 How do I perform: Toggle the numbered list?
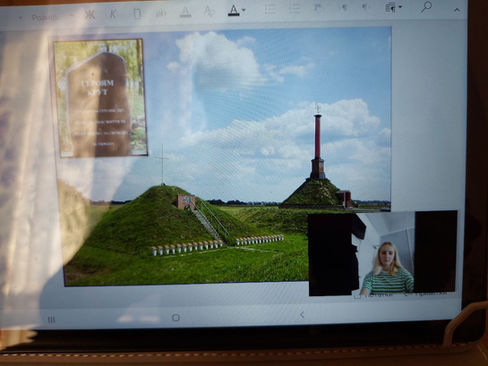pos(294,8)
